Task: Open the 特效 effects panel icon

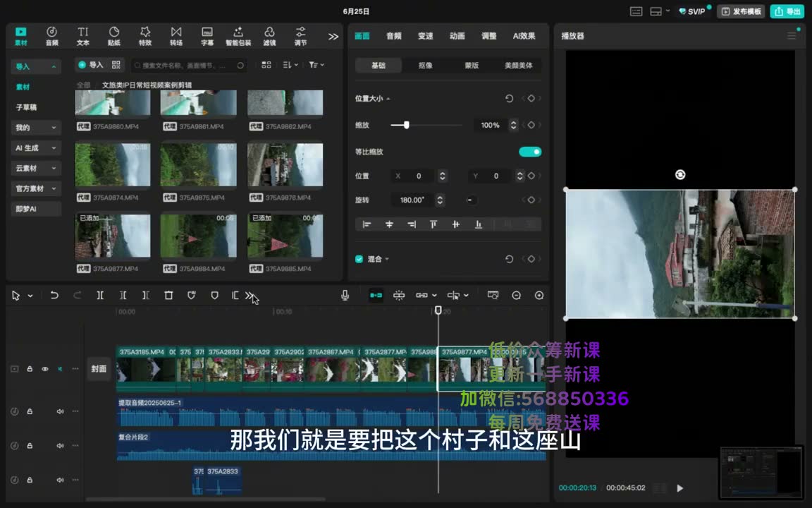Action: pyautogui.click(x=145, y=36)
